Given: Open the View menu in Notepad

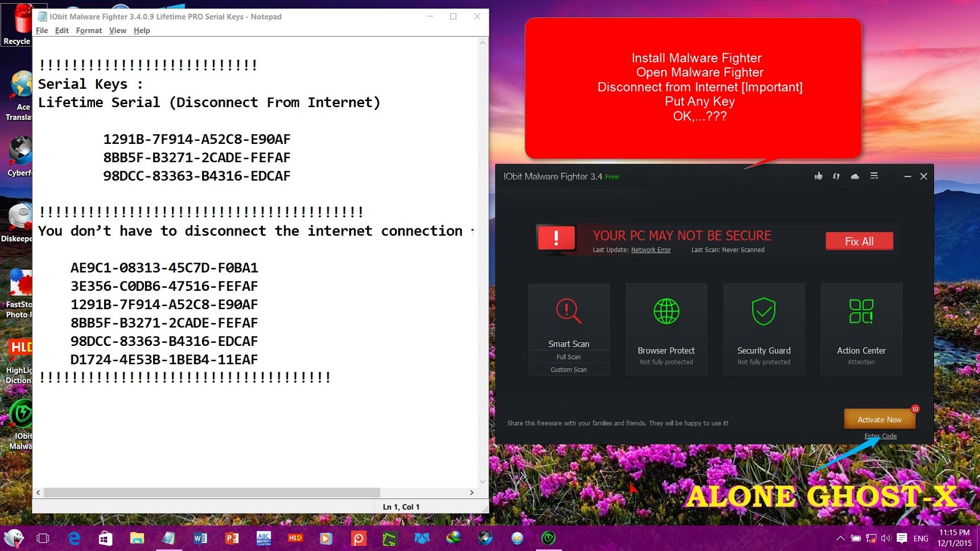Looking at the screenshot, I should pos(118,31).
